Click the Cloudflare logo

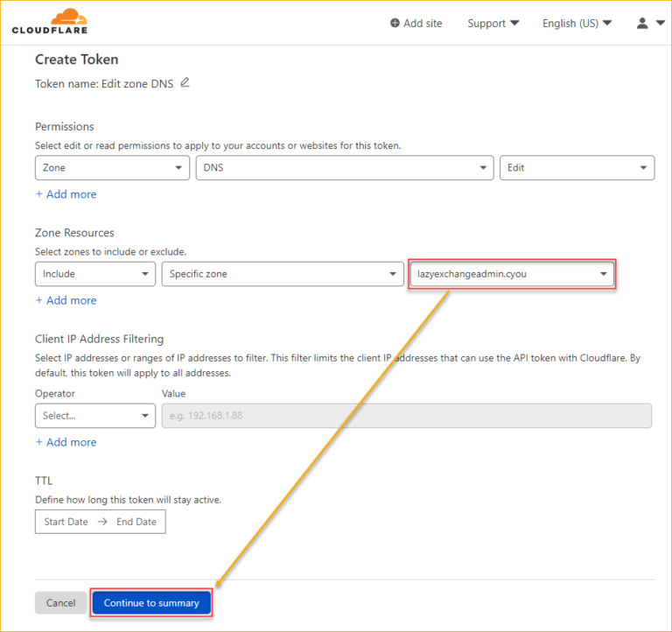coord(49,21)
